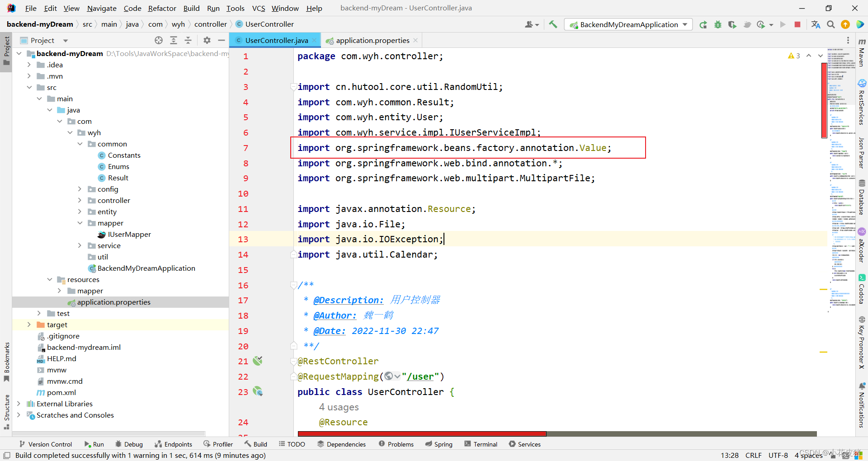Viewport: 868px width, 461px height.
Task: Expand External Libraries node
Action: 19,404
